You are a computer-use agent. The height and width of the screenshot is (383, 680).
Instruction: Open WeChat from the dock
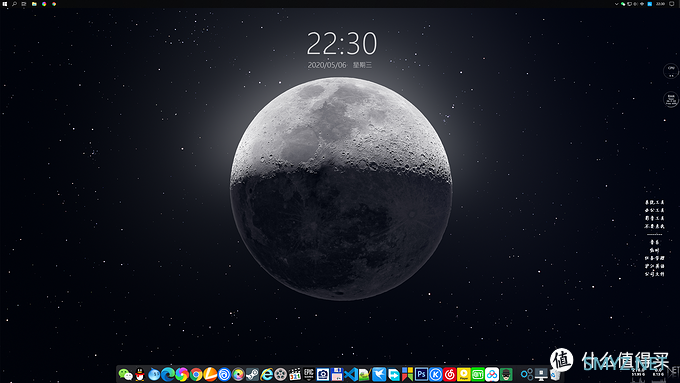click(x=125, y=374)
